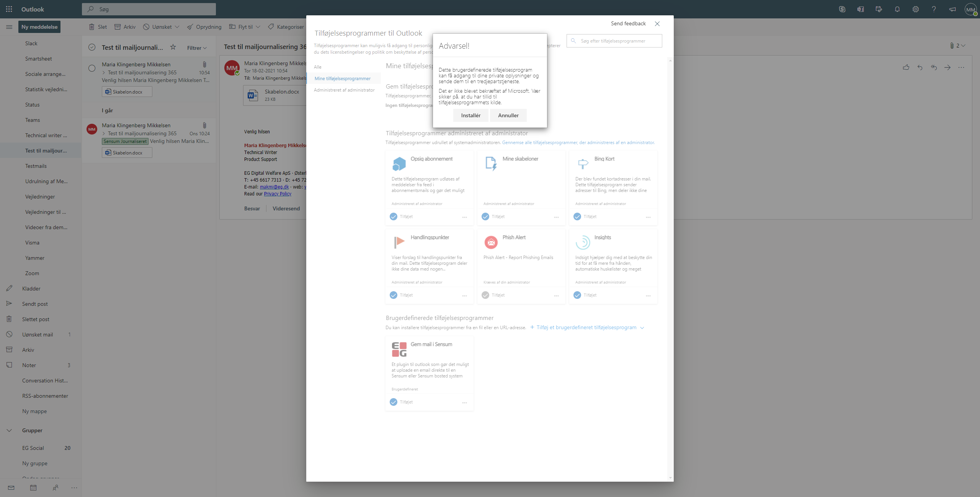Screen dimensions: 980x497
Task: Click the Handlingspunkter flag icon
Action: point(399,242)
